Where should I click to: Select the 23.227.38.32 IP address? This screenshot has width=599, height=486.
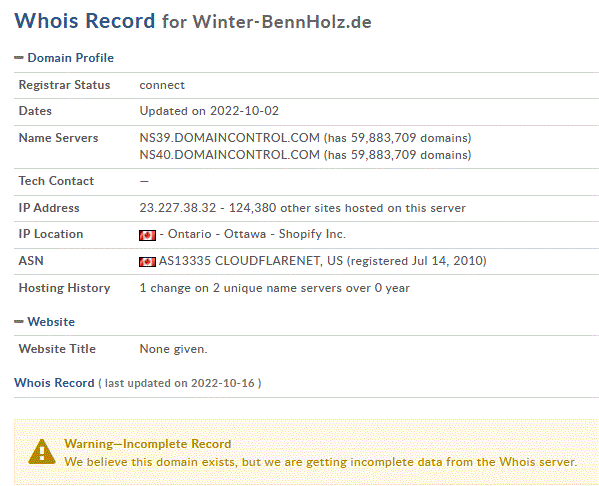click(x=178, y=208)
